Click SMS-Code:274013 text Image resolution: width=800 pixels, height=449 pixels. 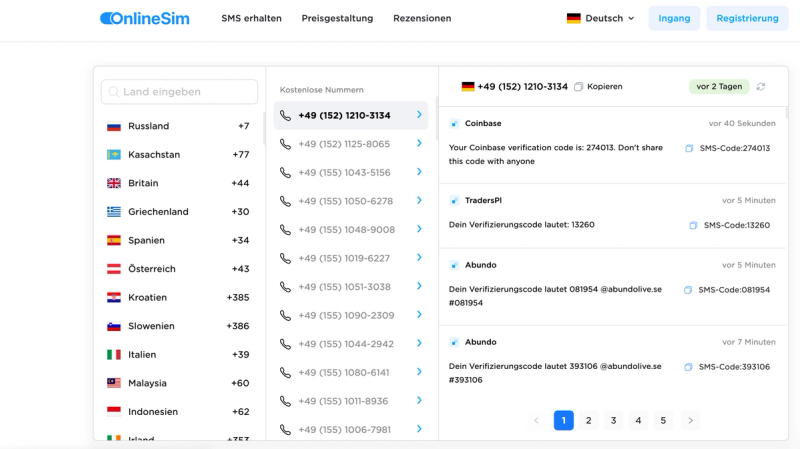735,148
